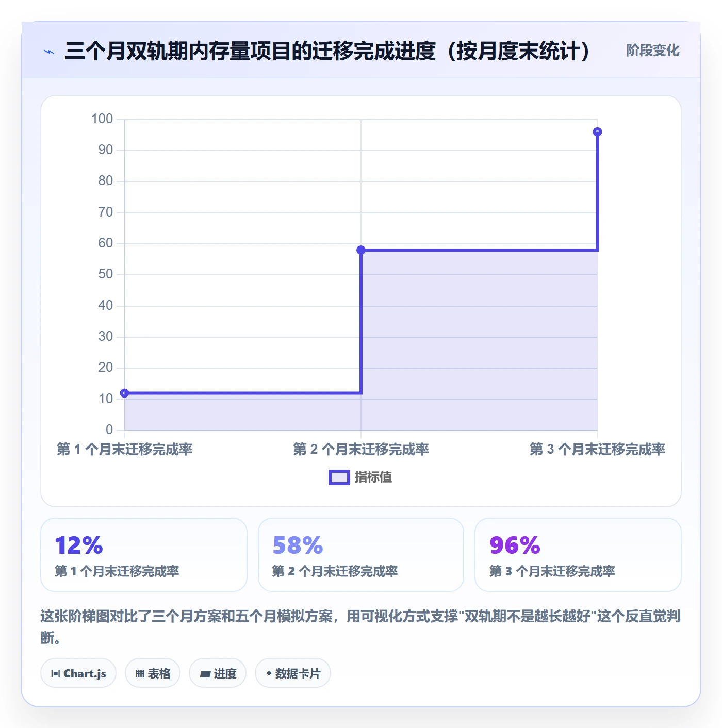Click the data point at 96 on the chart
Image resolution: width=722 pixels, height=728 pixels.
pos(597,132)
